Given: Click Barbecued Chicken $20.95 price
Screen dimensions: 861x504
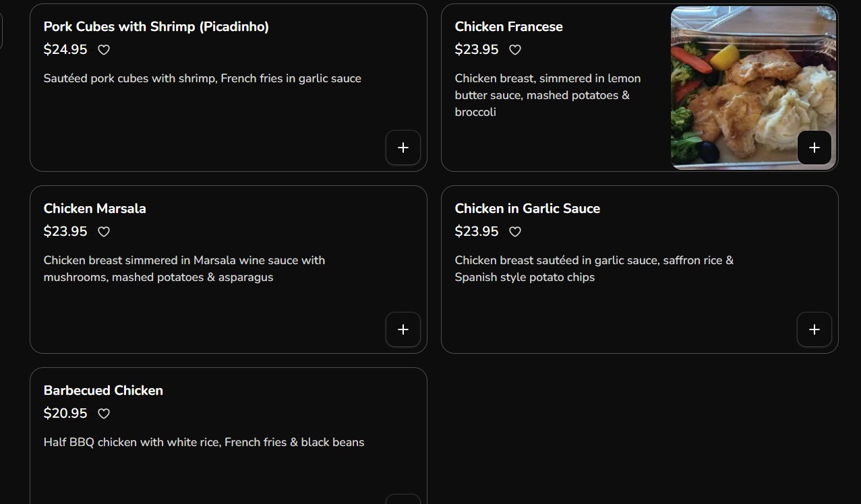Looking at the screenshot, I should [65, 413].
